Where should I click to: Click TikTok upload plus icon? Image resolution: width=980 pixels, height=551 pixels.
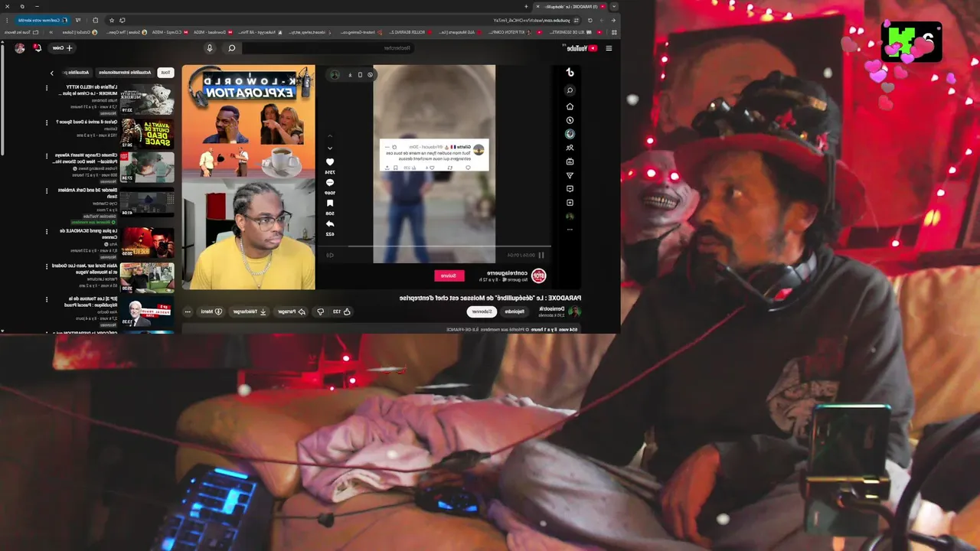[x=570, y=203]
